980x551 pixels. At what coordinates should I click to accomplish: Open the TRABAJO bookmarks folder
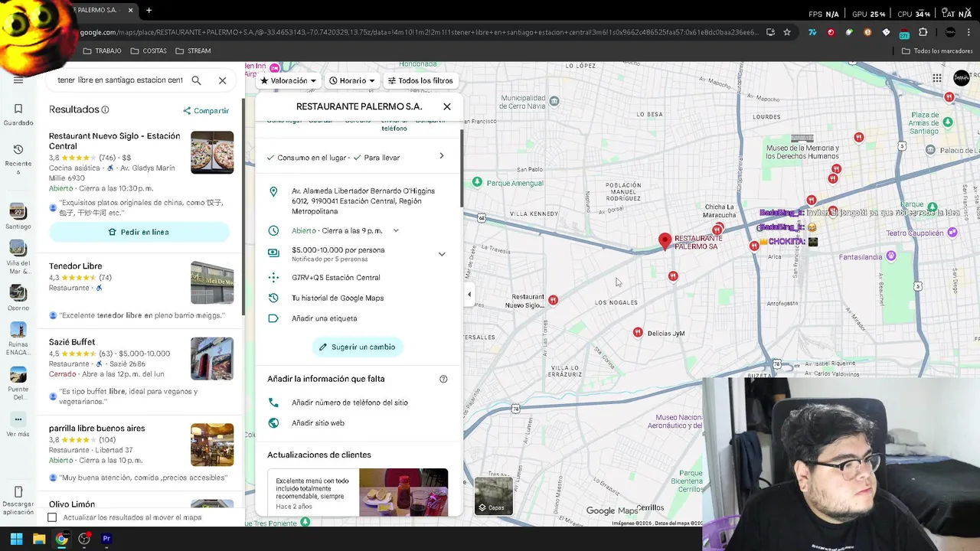click(x=103, y=51)
